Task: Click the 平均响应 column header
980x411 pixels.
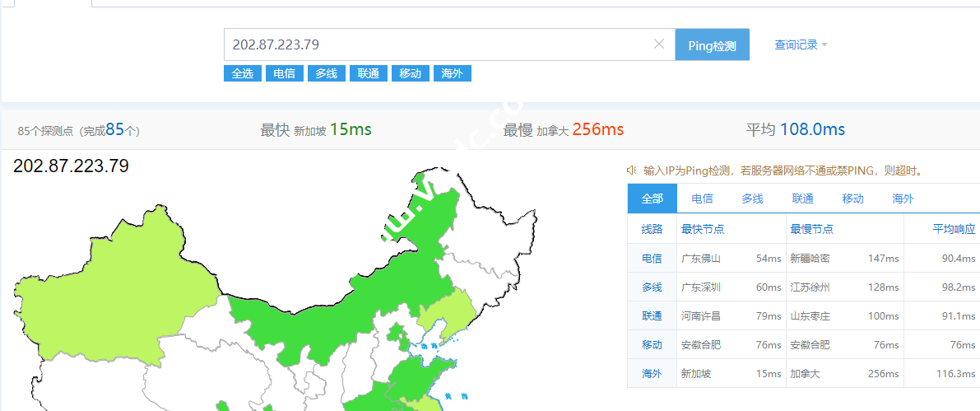Action: pyautogui.click(x=954, y=229)
